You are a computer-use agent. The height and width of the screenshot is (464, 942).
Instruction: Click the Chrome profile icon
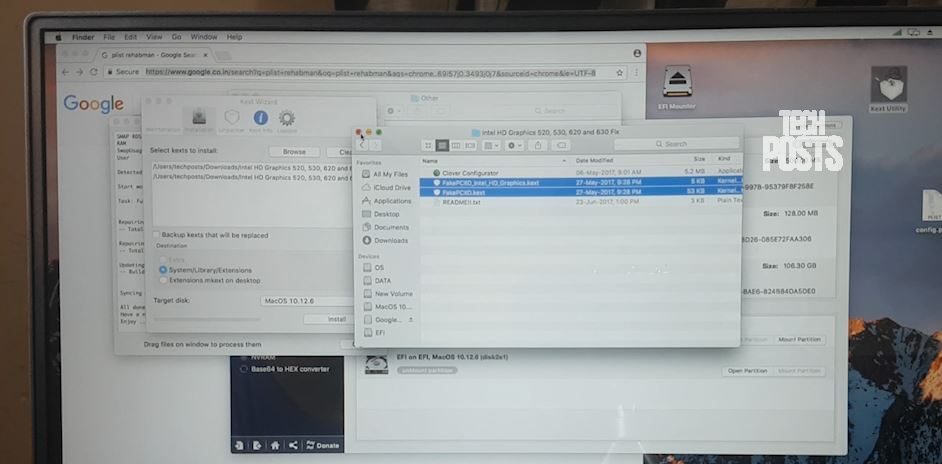(637, 53)
